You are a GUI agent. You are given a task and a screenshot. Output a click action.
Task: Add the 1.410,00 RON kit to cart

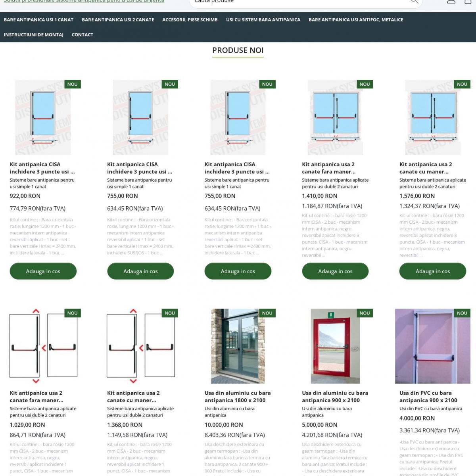tap(335, 271)
